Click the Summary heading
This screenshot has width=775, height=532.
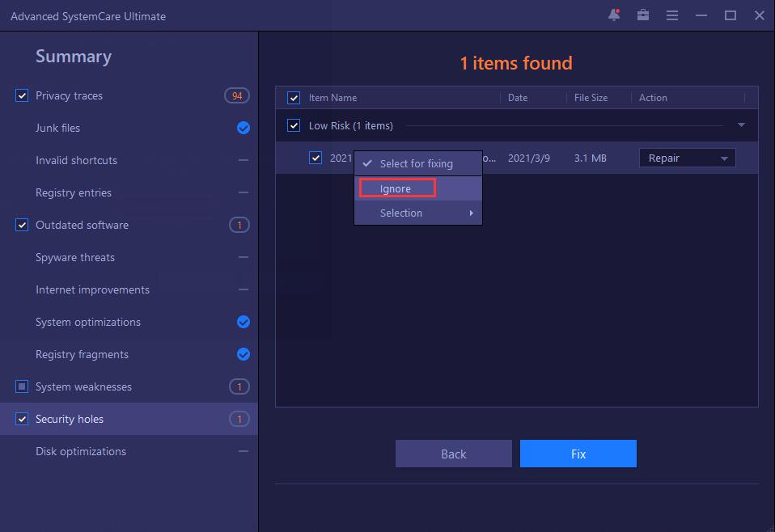[x=74, y=57]
